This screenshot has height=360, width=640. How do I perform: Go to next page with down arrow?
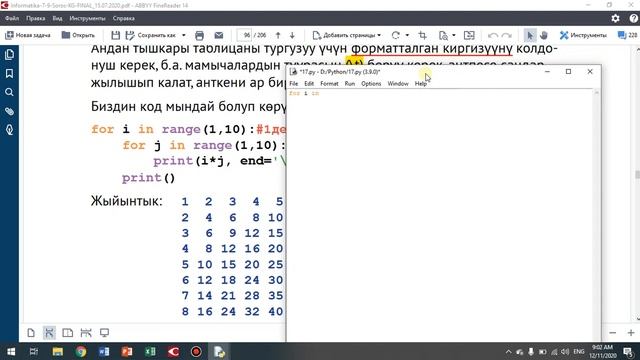(x=292, y=36)
